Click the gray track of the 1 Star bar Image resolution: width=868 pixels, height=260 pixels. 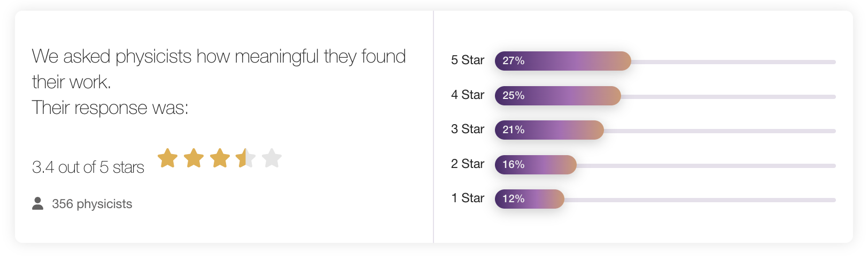coord(700,200)
